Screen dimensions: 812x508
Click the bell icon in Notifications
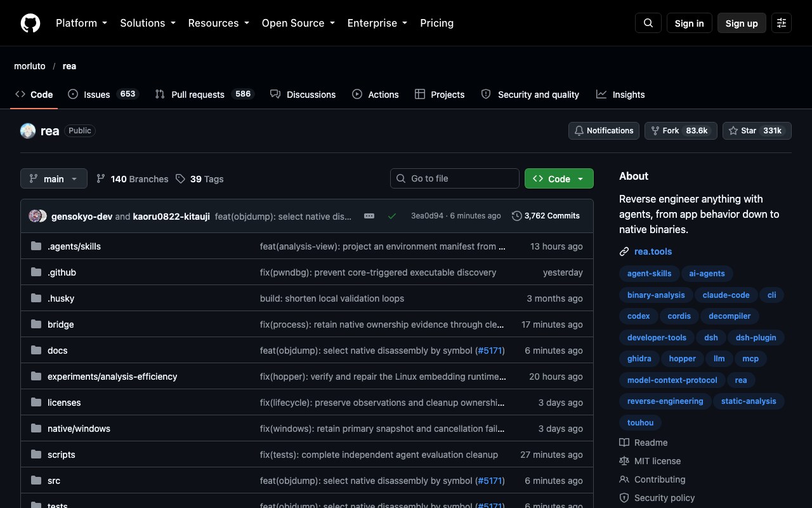tap(579, 131)
